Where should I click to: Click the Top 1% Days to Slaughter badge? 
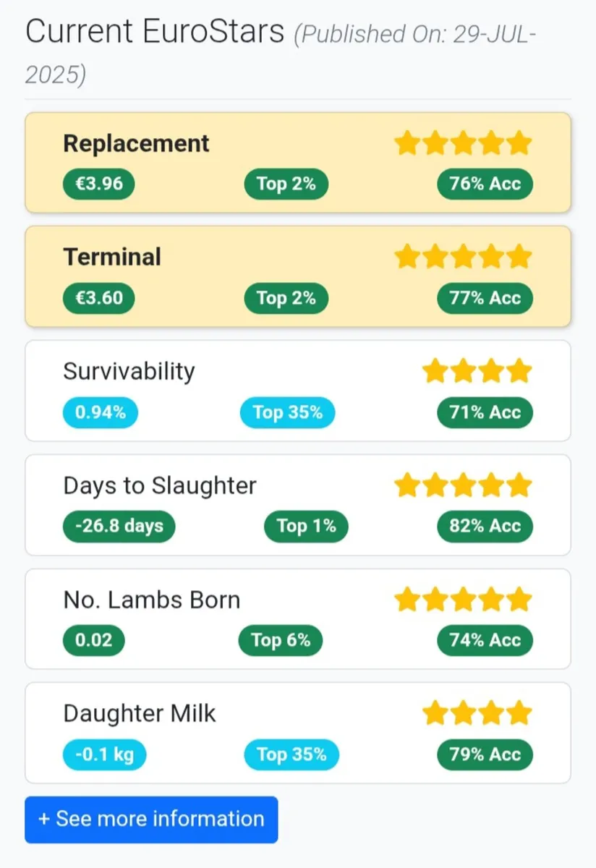pos(306,526)
